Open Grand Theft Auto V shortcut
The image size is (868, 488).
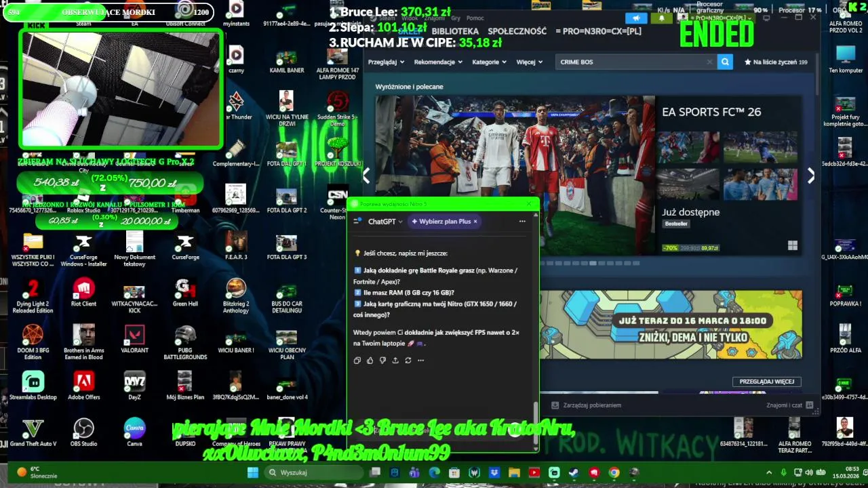[33, 432]
